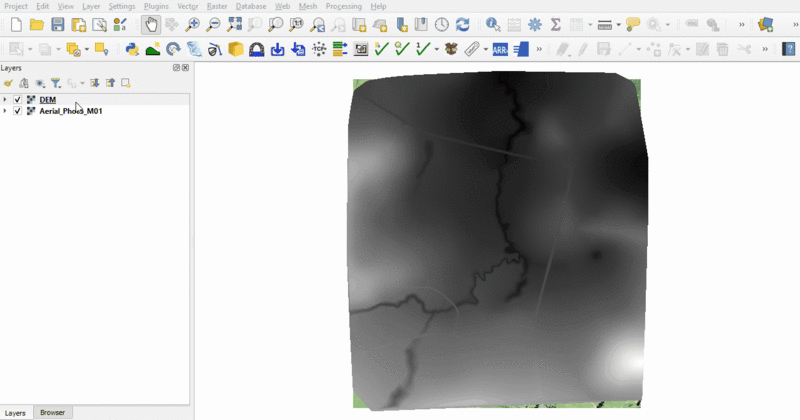Uncheck the Aerial_Photo_M01 layer checkbox
Image resolution: width=800 pixels, height=420 pixels.
coord(18,111)
